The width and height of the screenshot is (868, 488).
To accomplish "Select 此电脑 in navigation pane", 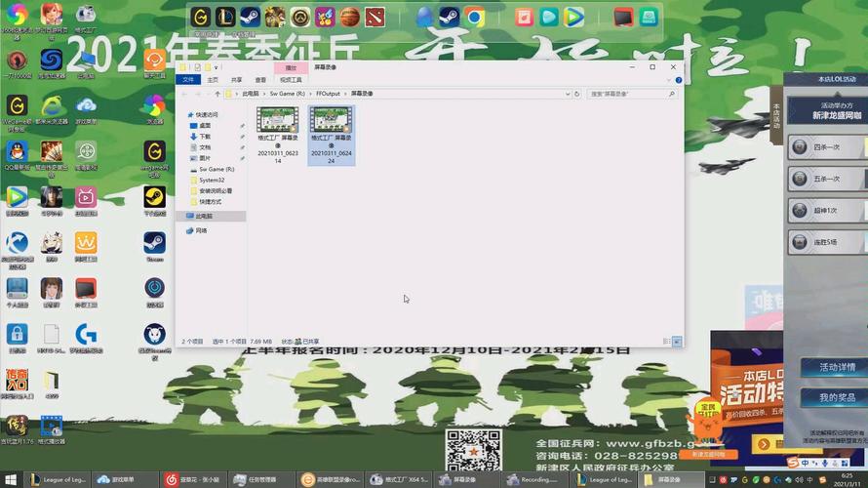I will [x=211, y=216].
